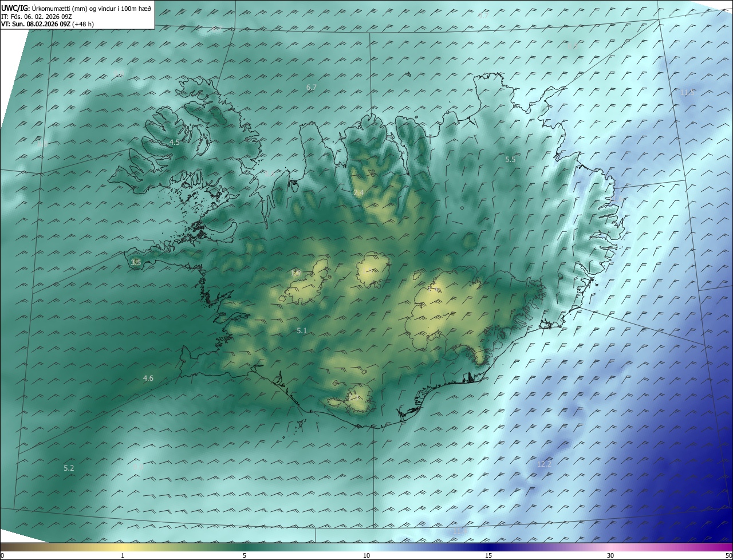Click the 11.5 value near the northeast edge
Screen dimensions: 733x560
click(686, 93)
